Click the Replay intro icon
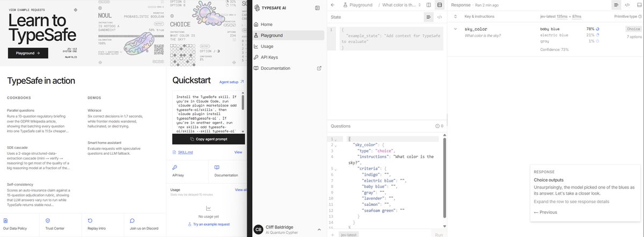The image size is (644, 237). click(90, 220)
